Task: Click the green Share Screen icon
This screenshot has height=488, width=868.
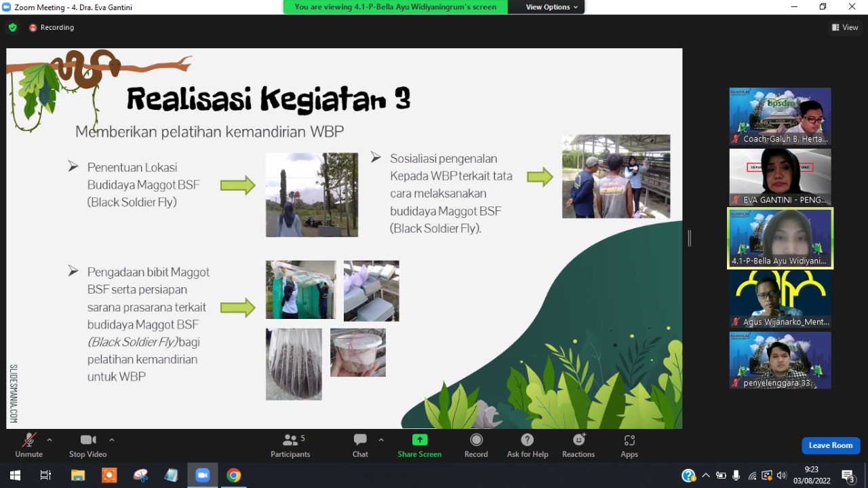Action: [420, 440]
